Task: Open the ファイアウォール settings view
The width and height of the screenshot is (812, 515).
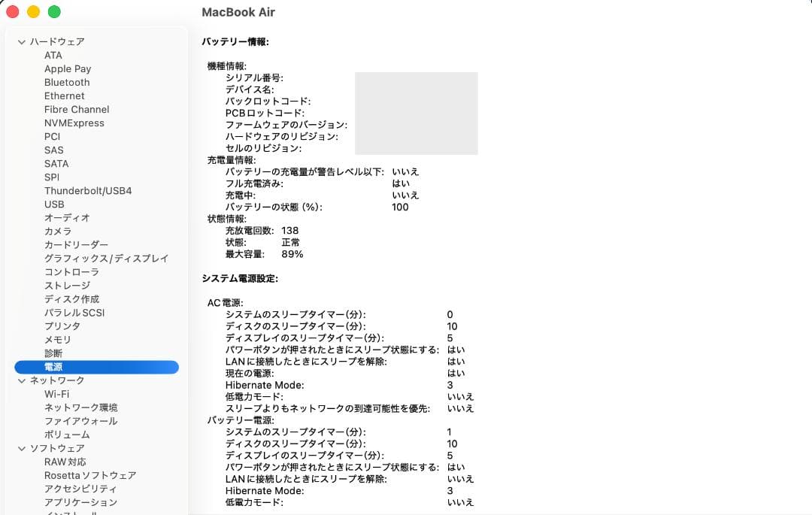Action: point(79,420)
